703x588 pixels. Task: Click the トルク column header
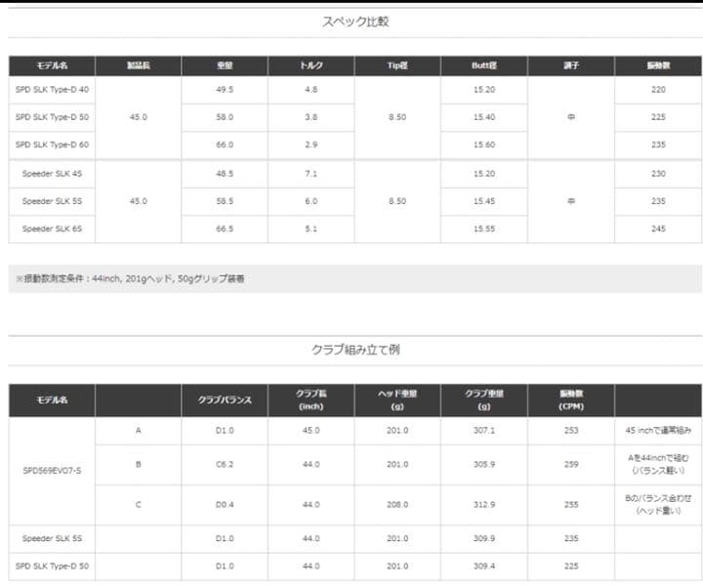tap(310, 65)
